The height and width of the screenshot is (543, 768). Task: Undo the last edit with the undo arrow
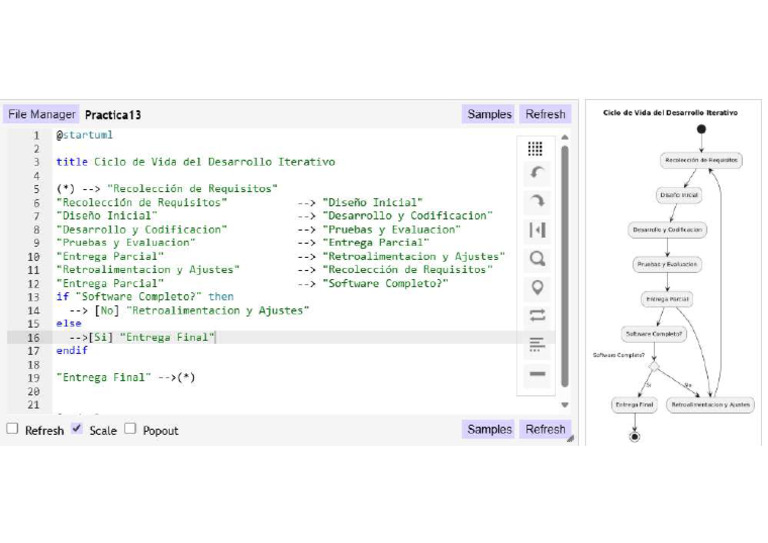pos(537,173)
